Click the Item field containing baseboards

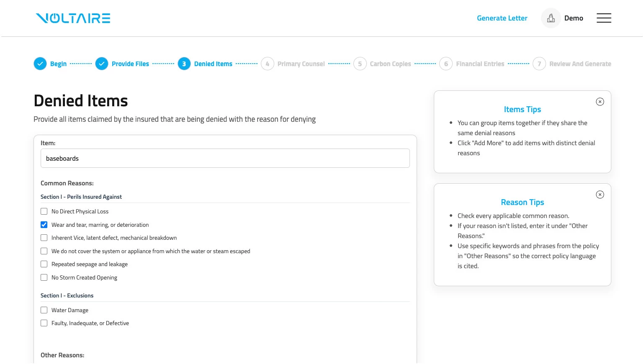[x=225, y=158]
